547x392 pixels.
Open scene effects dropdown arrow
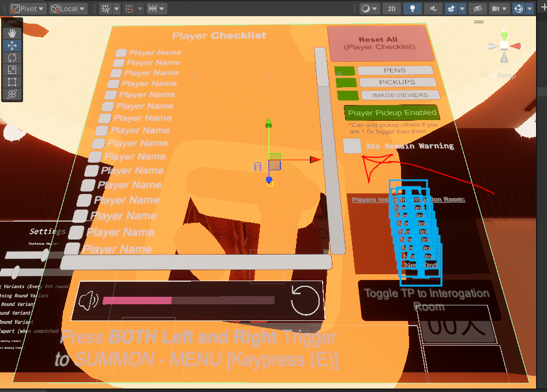tap(462, 9)
